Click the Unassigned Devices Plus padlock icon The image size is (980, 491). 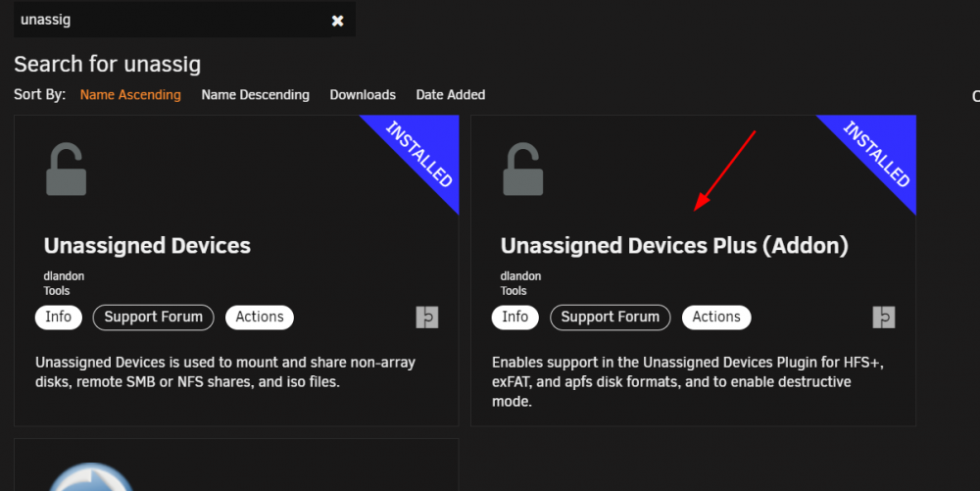point(523,170)
